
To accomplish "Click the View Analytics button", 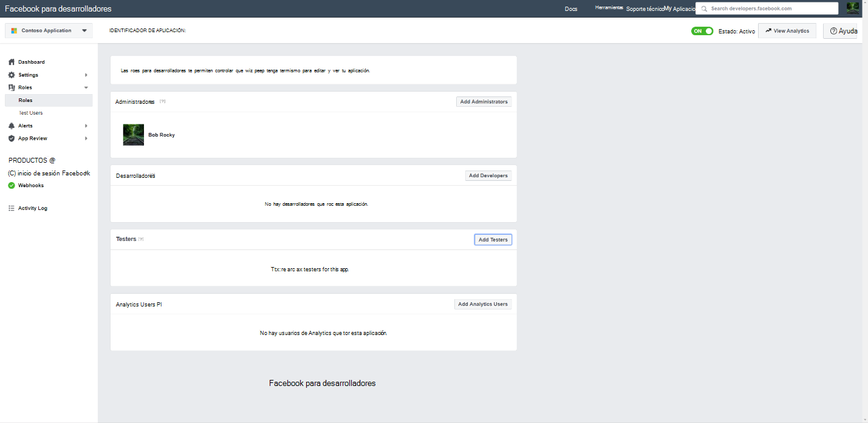I will pyautogui.click(x=787, y=31).
